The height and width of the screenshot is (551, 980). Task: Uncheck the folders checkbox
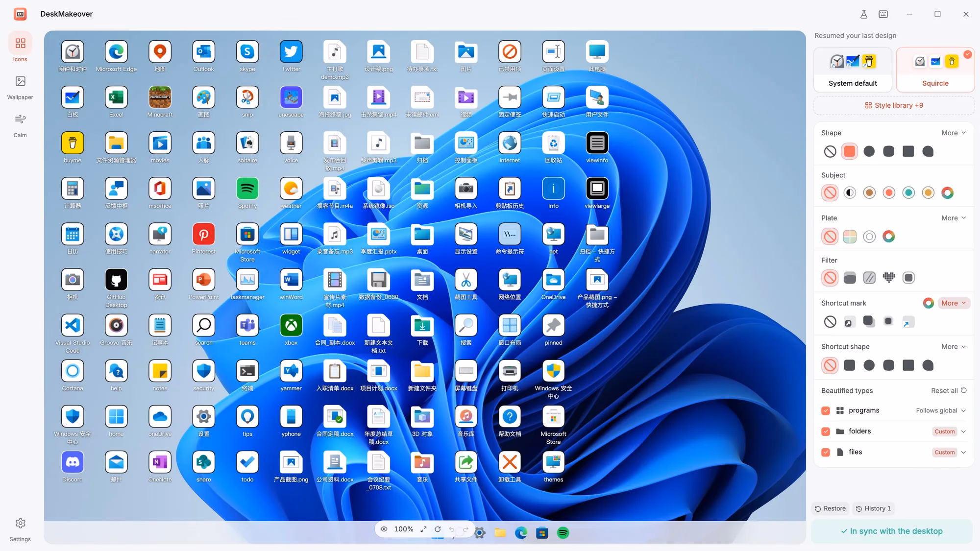pyautogui.click(x=826, y=431)
